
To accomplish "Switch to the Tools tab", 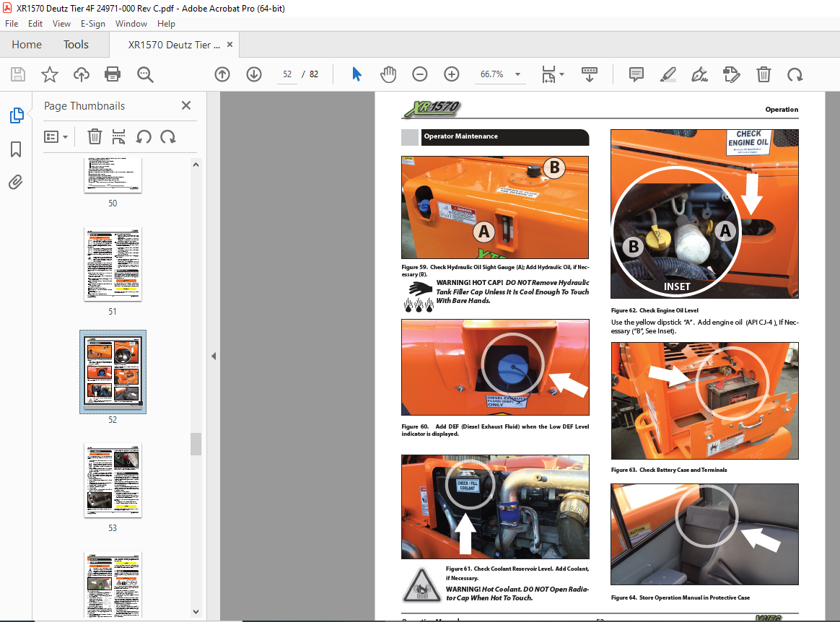I will coord(76,45).
